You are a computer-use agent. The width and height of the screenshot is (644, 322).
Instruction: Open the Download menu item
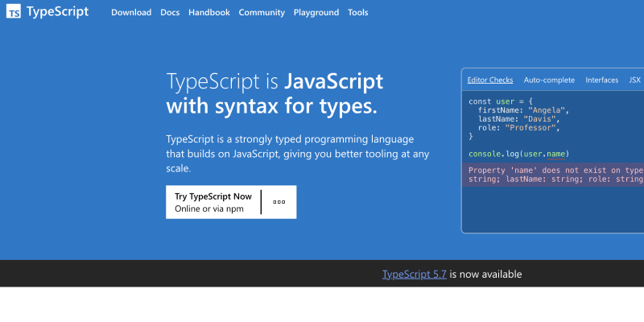click(x=131, y=12)
